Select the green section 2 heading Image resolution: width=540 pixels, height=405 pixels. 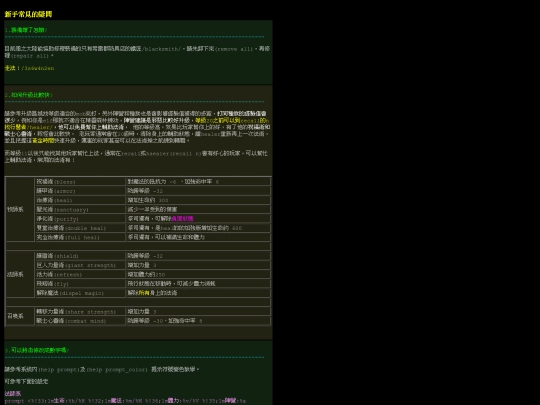(x=29, y=95)
